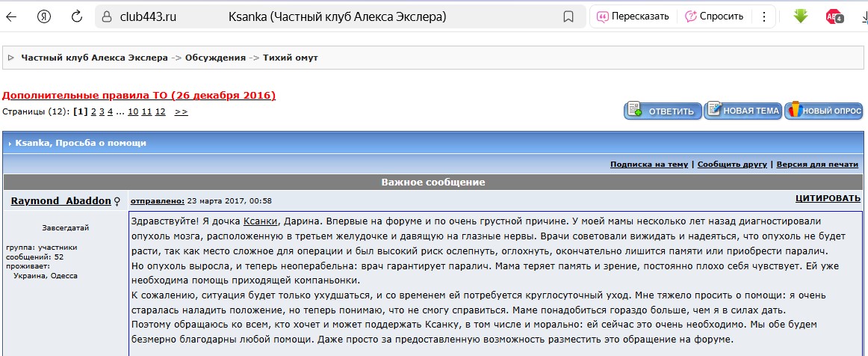Open the Yandex home button

tap(44, 16)
